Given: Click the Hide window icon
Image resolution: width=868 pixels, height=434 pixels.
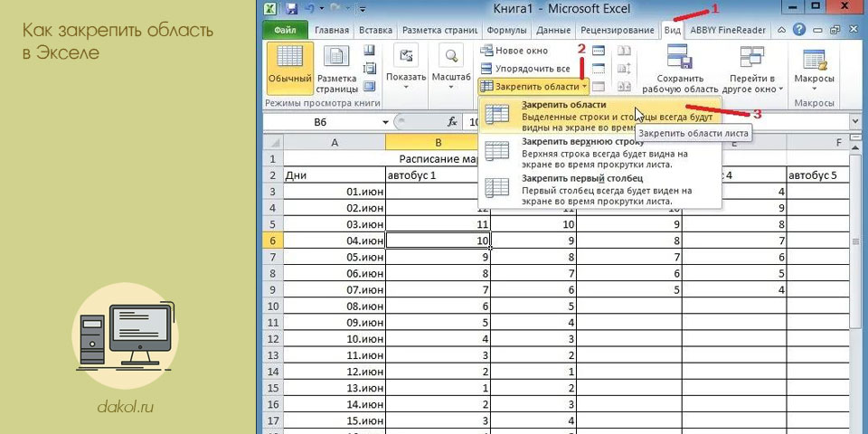Looking at the screenshot, I should click(598, 69).
